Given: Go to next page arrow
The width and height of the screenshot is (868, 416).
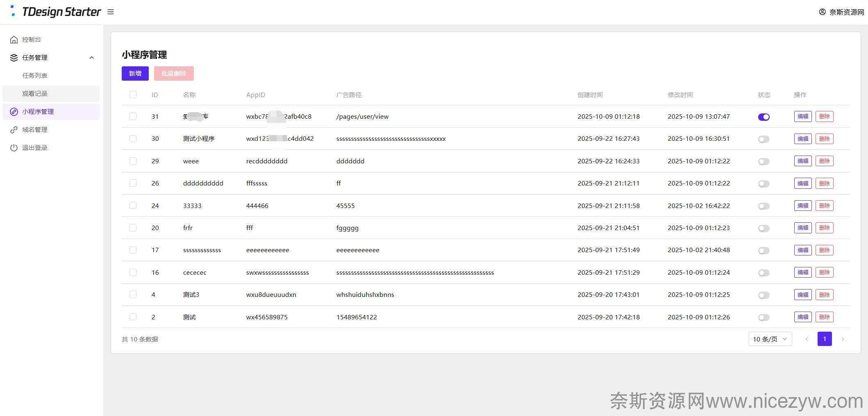Looking at the screenshot, I should 843,339.
